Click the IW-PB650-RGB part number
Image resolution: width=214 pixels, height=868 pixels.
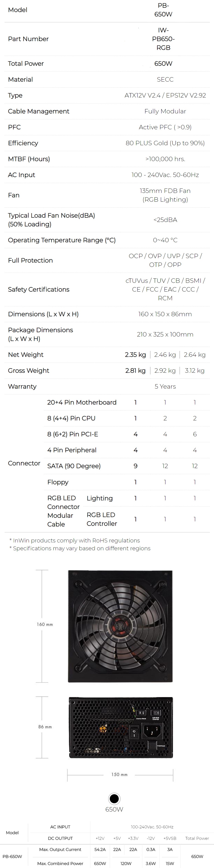(x=163, y=39)
